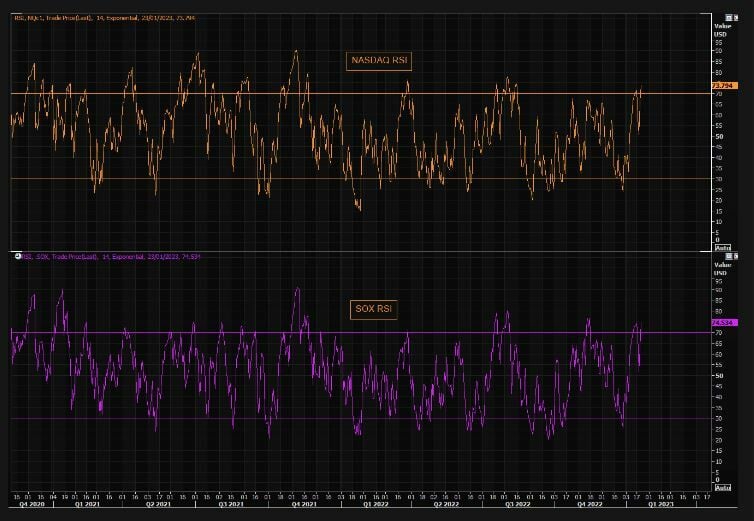Screen dimensions: 754x521
Task: Click the Q2 2022 label on the time axis
Action: coord(445,505)
